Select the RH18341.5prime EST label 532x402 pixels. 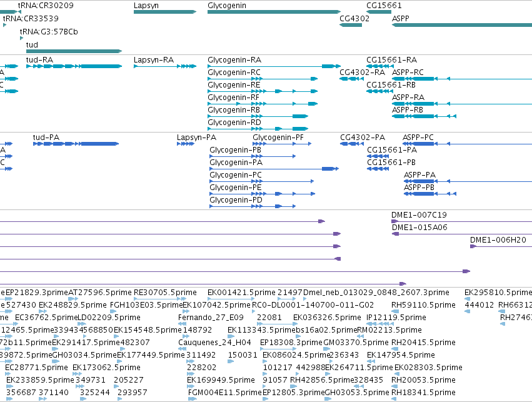coord(423,393)
